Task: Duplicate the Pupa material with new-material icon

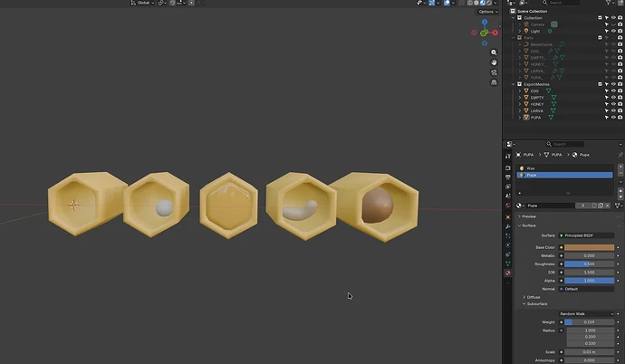Action: pyautogui.click(x=601, y=206)
